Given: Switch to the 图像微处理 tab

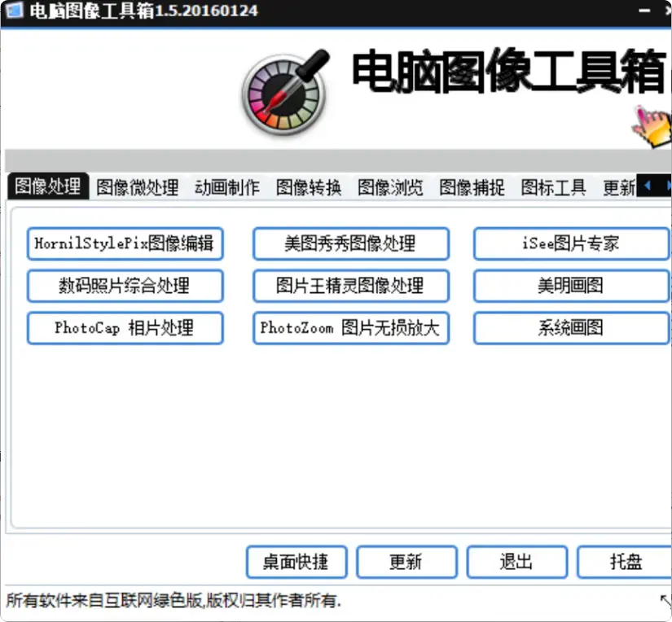Looking at the screenshot, I should [x=137, y=186].
